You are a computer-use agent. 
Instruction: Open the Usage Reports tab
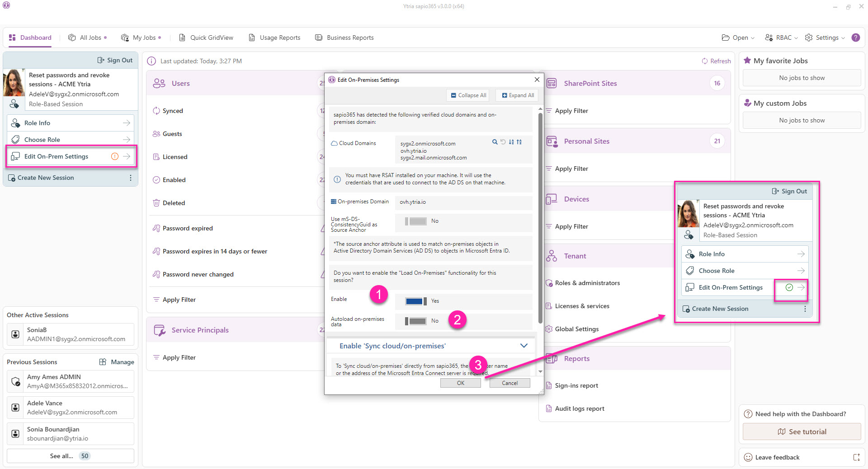(x=274, y=38)
